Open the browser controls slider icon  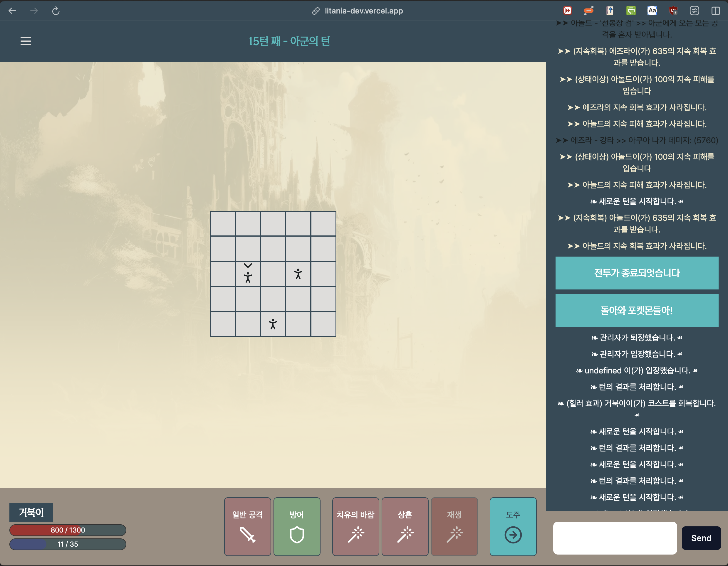point(694,11)
